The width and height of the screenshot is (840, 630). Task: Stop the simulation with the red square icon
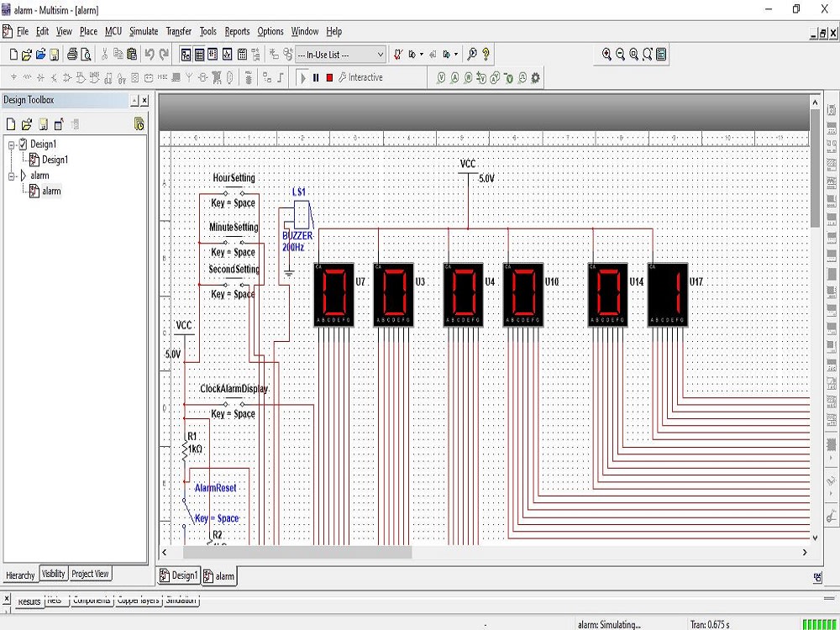(329, 78)
